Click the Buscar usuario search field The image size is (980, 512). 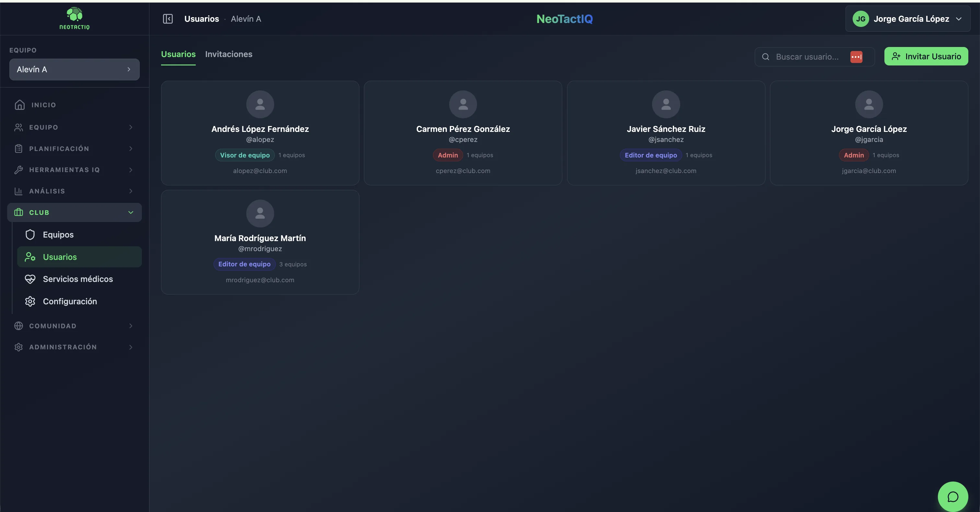point(814,57)
